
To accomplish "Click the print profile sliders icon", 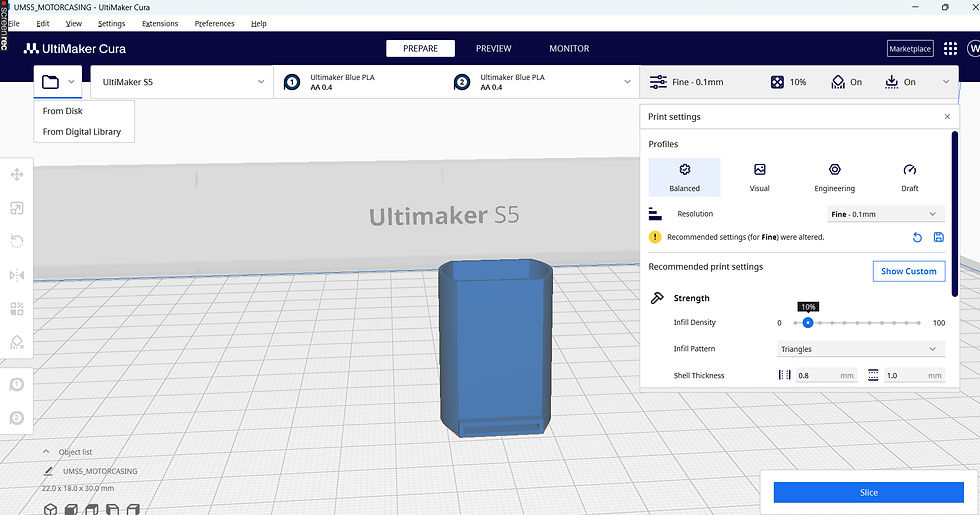I will 658,82.
